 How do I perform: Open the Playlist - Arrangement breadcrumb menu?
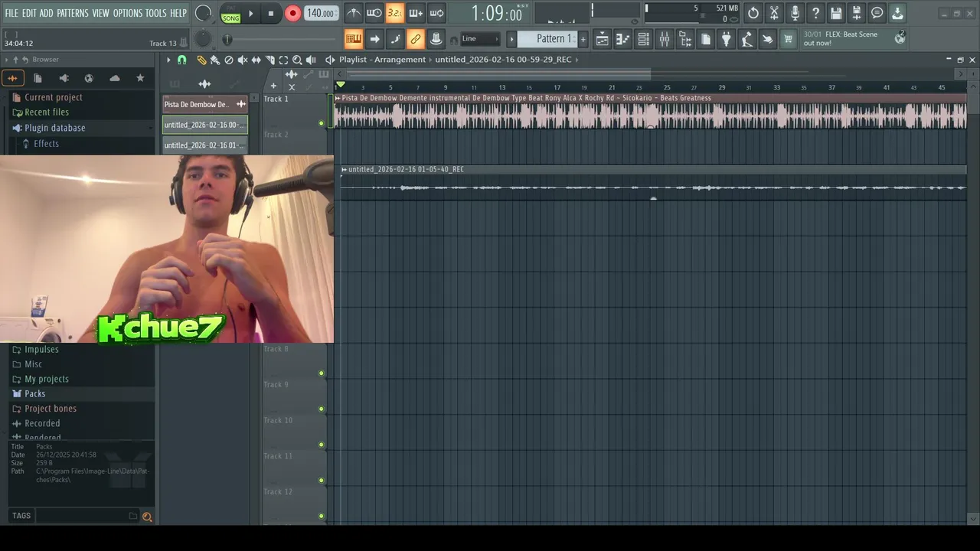(x=382, y=60)
